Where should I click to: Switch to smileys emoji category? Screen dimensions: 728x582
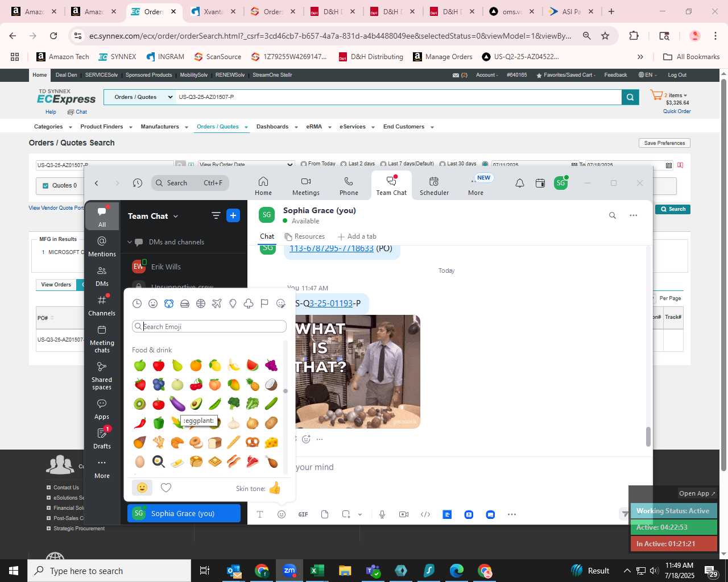[153, 304]
